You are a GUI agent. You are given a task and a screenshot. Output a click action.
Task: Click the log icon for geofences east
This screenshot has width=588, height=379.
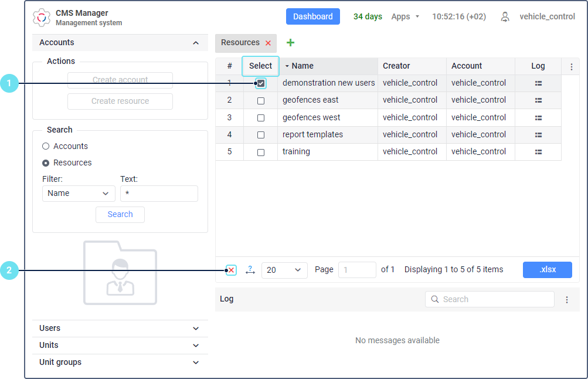click(538, 100)
